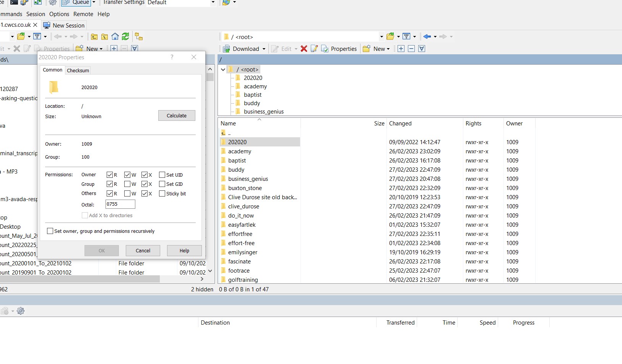This screenshot has height=364, width=622.
Task: Toggle the Sticky bit checkbox
Action: (162, 193)
